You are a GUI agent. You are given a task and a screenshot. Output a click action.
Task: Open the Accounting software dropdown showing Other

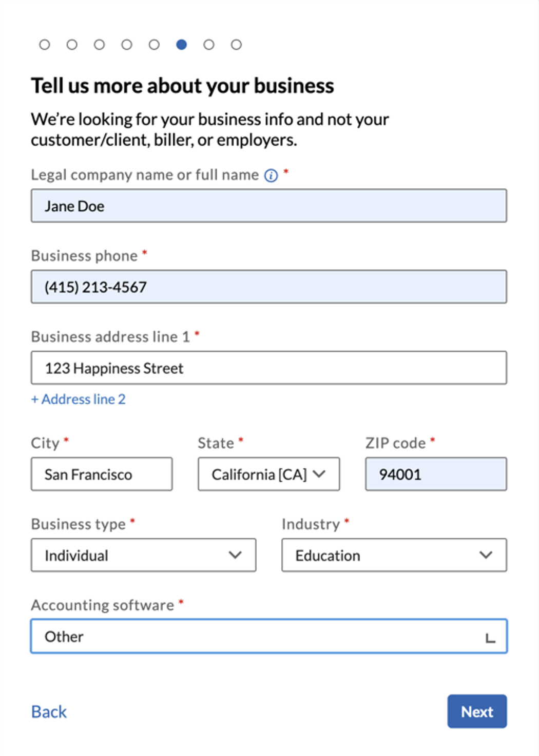268,636
